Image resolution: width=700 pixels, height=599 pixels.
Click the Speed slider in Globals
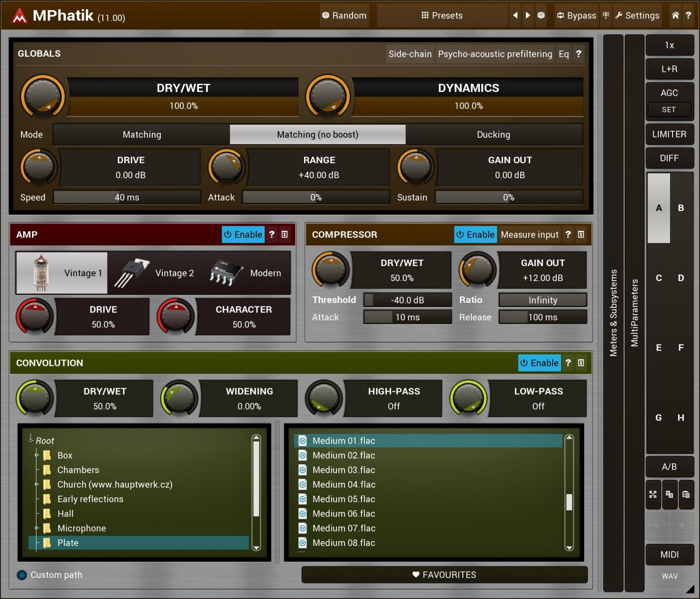point(127,197)
